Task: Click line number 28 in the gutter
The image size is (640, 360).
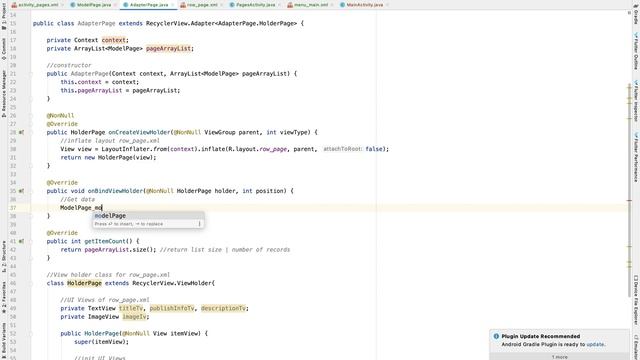Action: coord(13,132)
